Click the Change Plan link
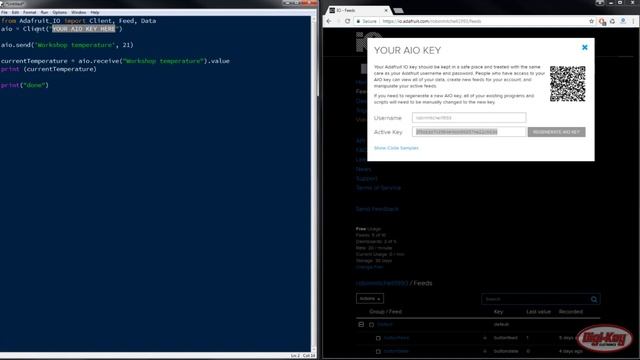 point(369,267)
